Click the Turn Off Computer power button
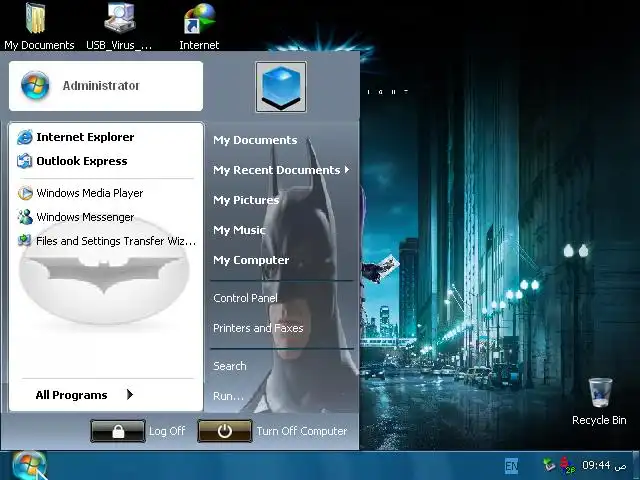Viewport: 640px width, 480px height. 225,431
